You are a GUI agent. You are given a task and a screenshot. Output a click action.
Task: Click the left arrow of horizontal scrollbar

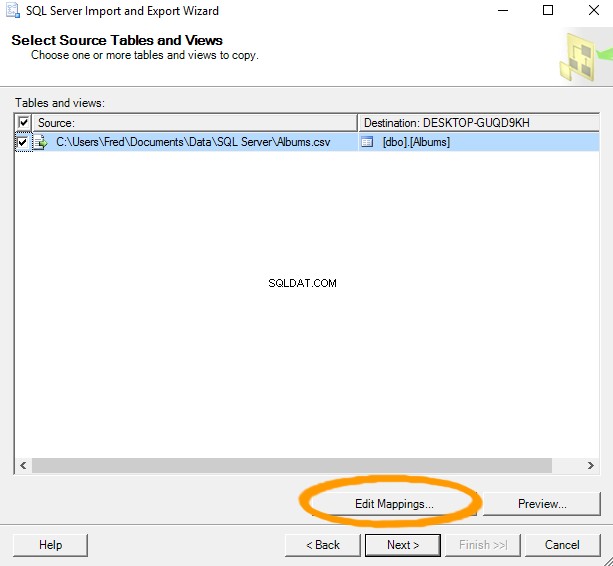coord(23,466)
